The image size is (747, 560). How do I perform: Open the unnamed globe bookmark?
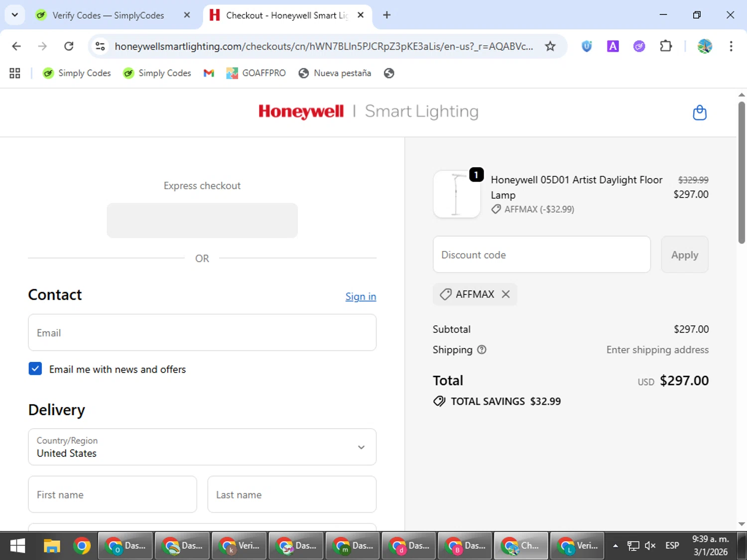(389, 73)
